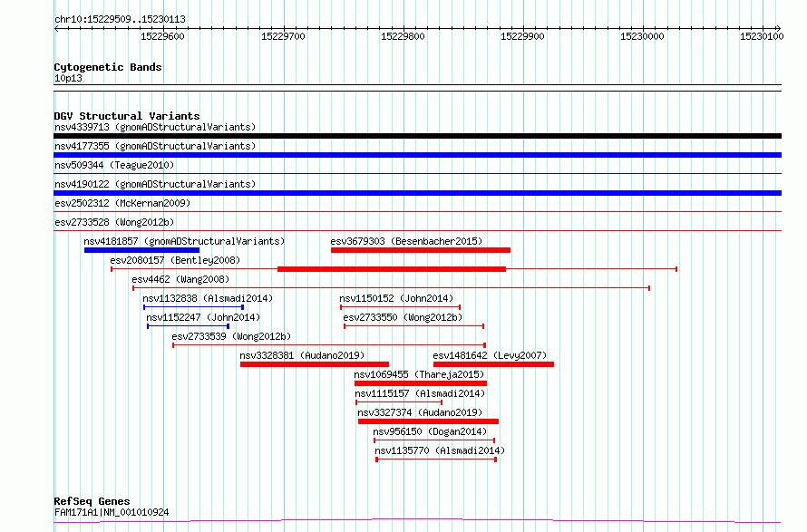Select the nsv3328381 (Audano2019) red bar
Image resolution: width=807 pixels, height=532 pixels.
point(315,364)
